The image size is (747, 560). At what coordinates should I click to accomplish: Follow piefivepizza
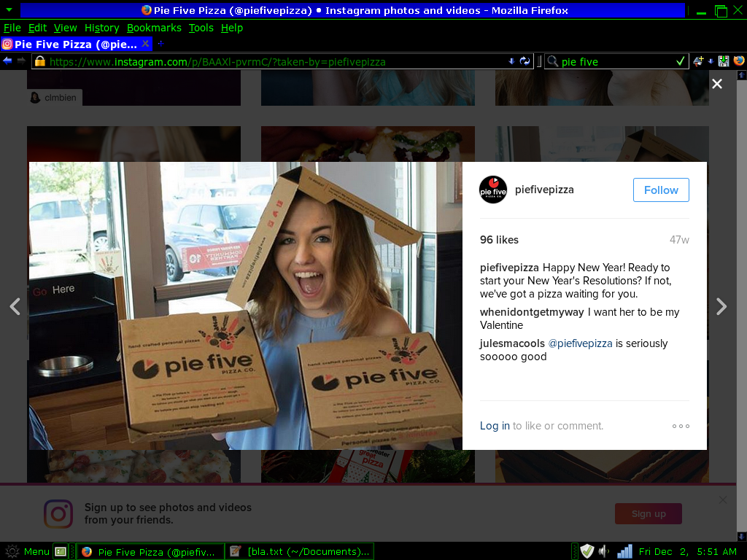tap(661, 190)
